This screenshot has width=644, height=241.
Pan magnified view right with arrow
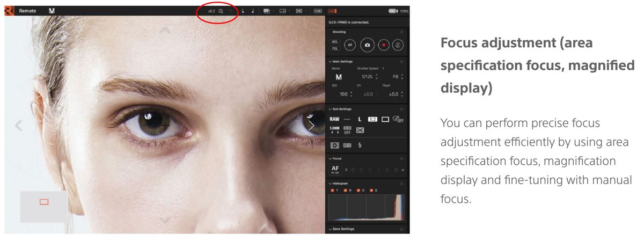coord(311,126)
